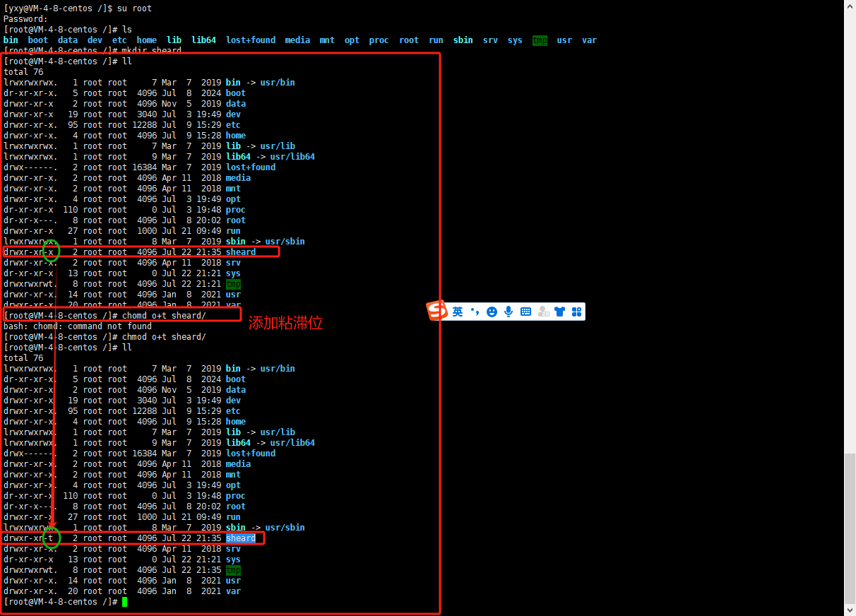Open the IME toolbox grid icon
The height and width of the screenshot is (616, 856).
576,312
